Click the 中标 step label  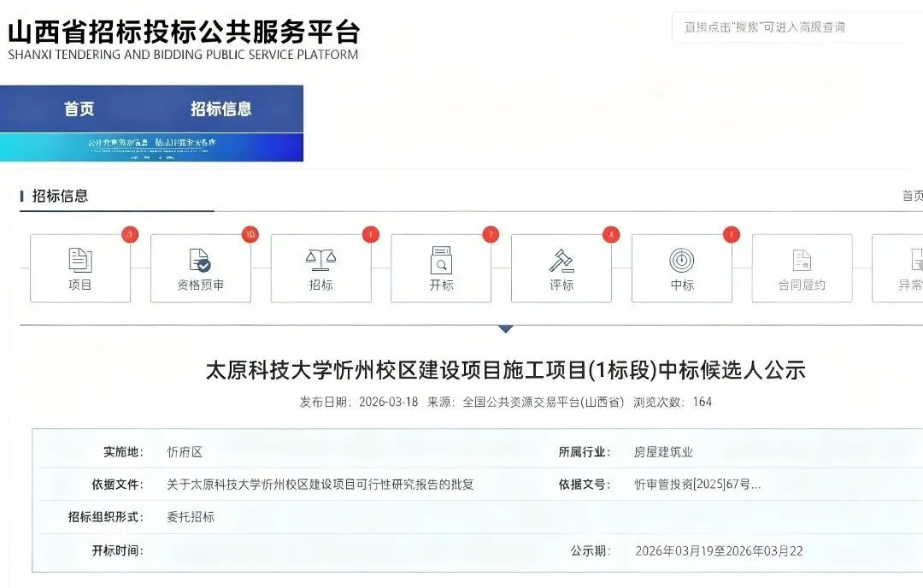682,285
